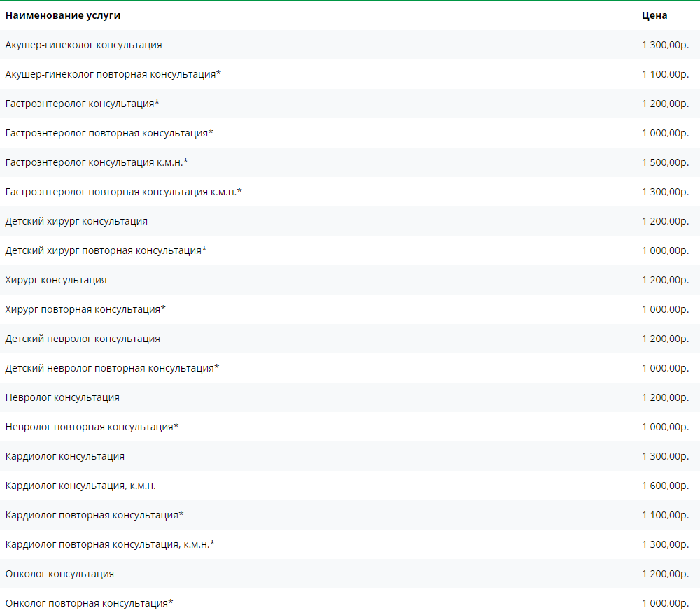Click the "Цена" column header

coord(654,15)
